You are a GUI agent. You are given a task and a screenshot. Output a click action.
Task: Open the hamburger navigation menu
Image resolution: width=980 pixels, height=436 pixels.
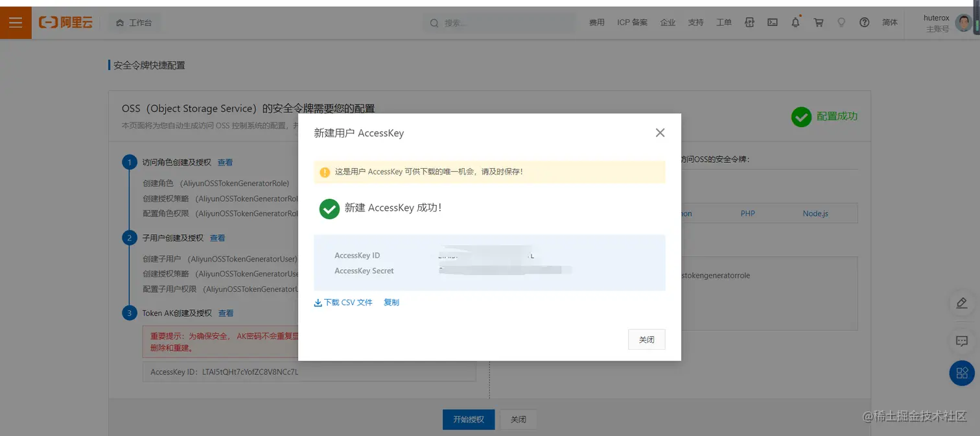16,22
